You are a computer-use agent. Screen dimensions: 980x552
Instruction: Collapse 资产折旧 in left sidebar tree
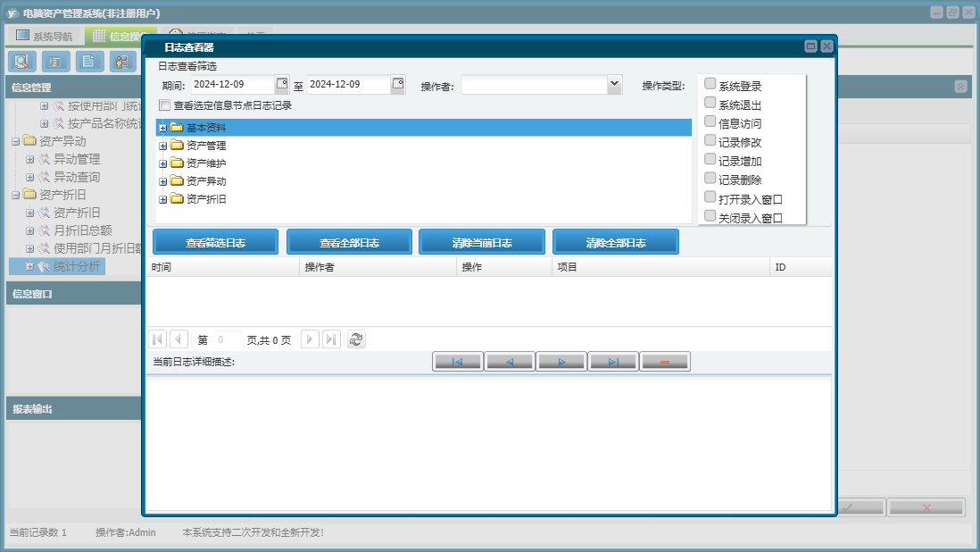point(16,195)
